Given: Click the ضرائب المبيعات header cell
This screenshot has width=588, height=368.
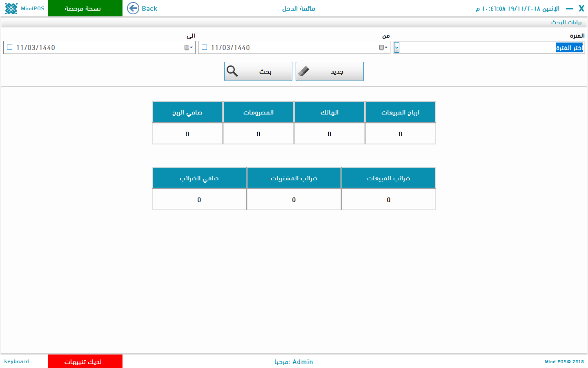Looking at the screenshot, I should (388, 178).
